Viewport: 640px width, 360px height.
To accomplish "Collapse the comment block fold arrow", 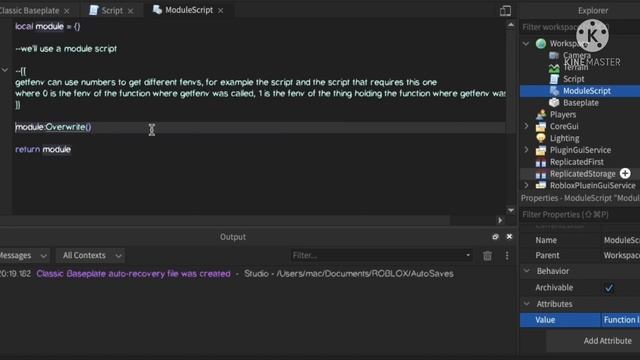I will click(5, 71).
